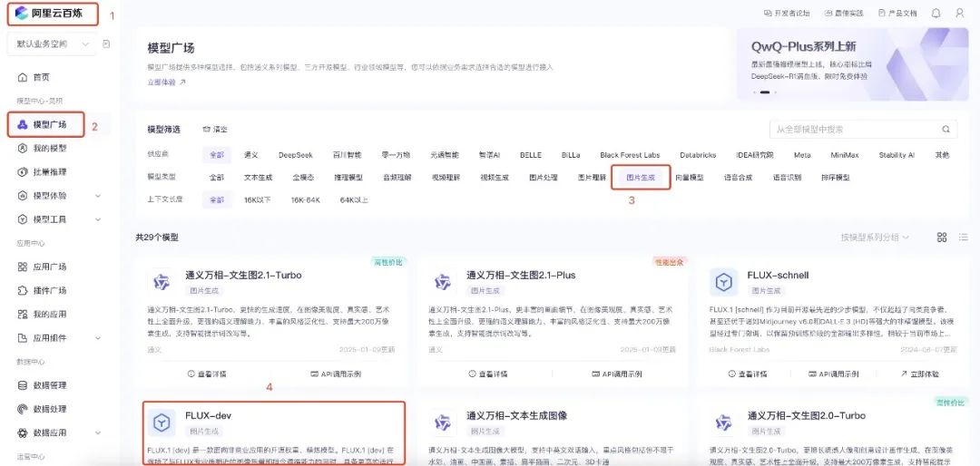980x466 pixels.
Task: Open the 默认业务空间 workspace dropdown
Action: (54, 44)
